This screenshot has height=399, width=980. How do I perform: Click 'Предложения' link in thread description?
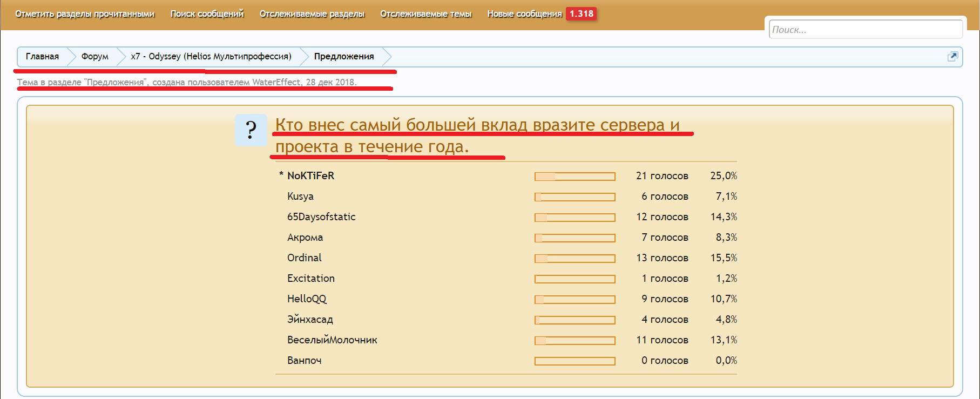coord(116,83)
